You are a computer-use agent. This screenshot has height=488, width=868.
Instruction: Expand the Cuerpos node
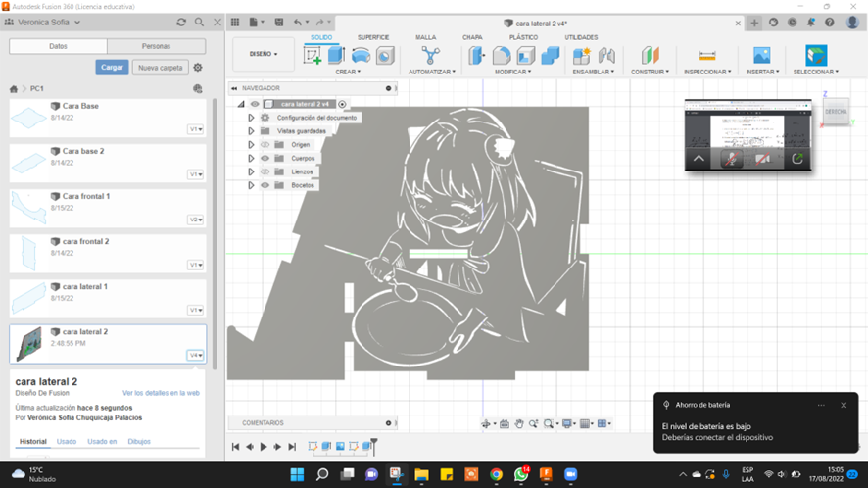pyautogui.click(x=251, y=159)
